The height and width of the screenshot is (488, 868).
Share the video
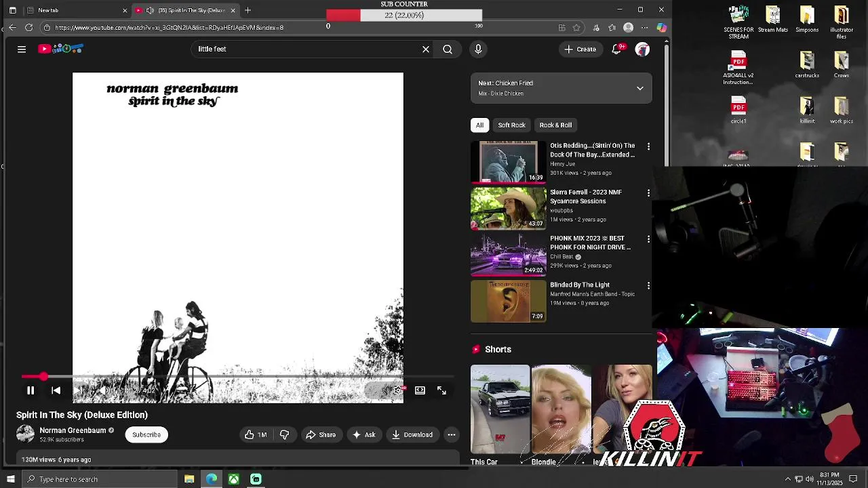320,434
